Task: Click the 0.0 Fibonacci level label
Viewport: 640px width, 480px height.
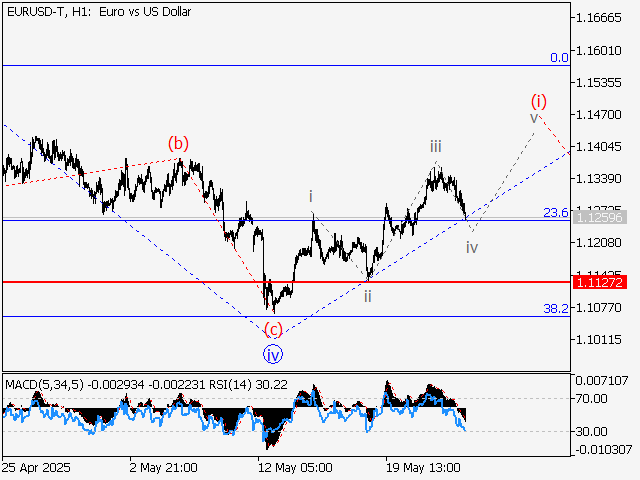Action: [559, 58]
